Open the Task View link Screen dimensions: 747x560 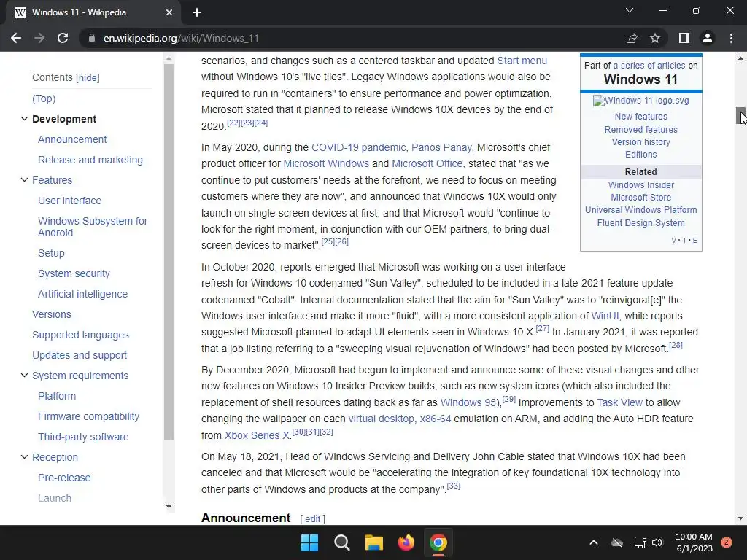click(x=620, y=402)
